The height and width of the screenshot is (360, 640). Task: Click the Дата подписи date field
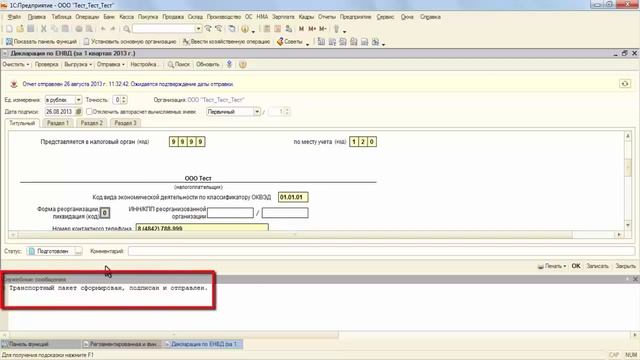pyautogui.click(x=60, y=112)
